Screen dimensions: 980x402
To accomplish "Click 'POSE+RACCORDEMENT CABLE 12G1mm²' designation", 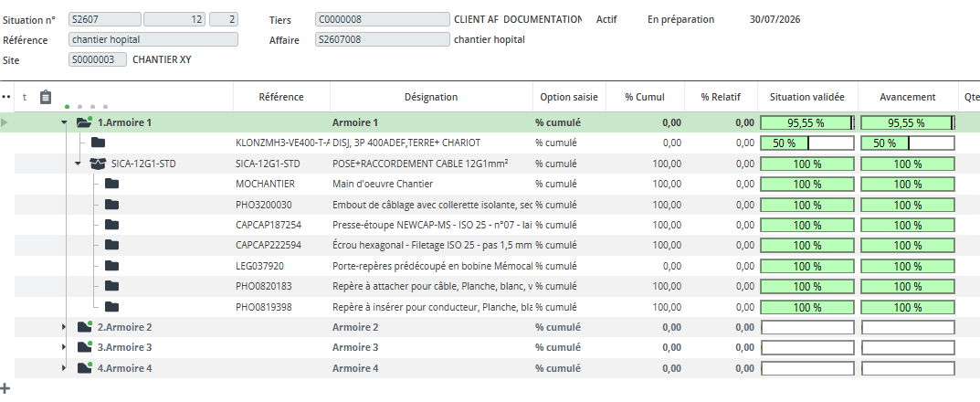I will click(x=420, y=164).
